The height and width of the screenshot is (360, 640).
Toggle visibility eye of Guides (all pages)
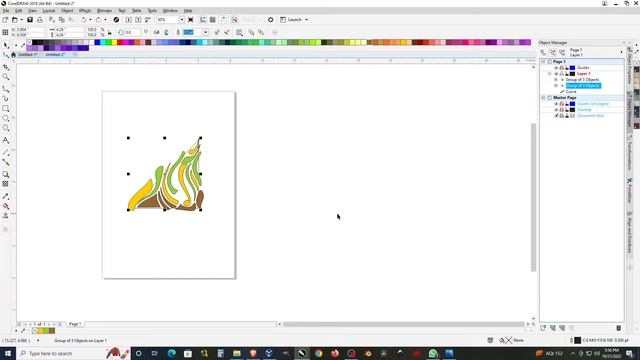[556, 104]
